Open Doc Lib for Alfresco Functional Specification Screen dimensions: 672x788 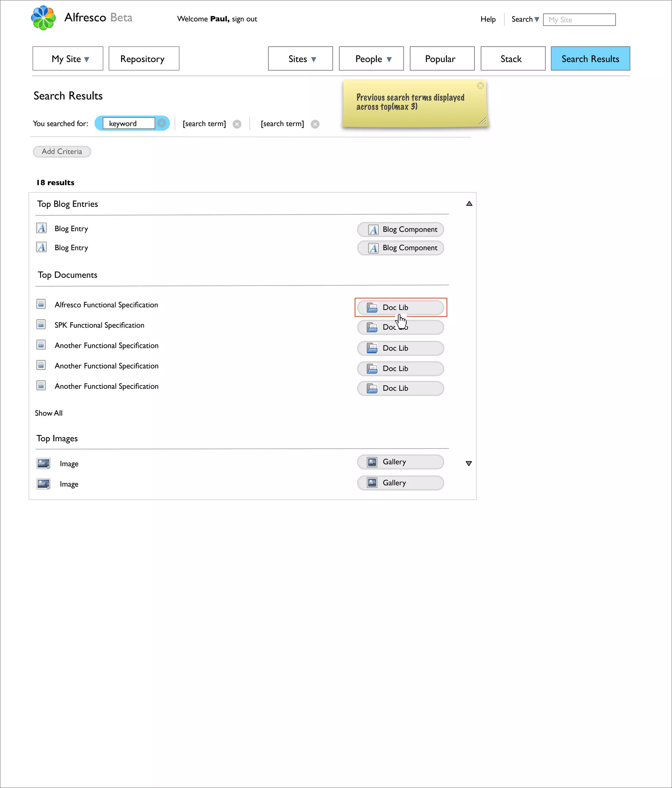401,307
